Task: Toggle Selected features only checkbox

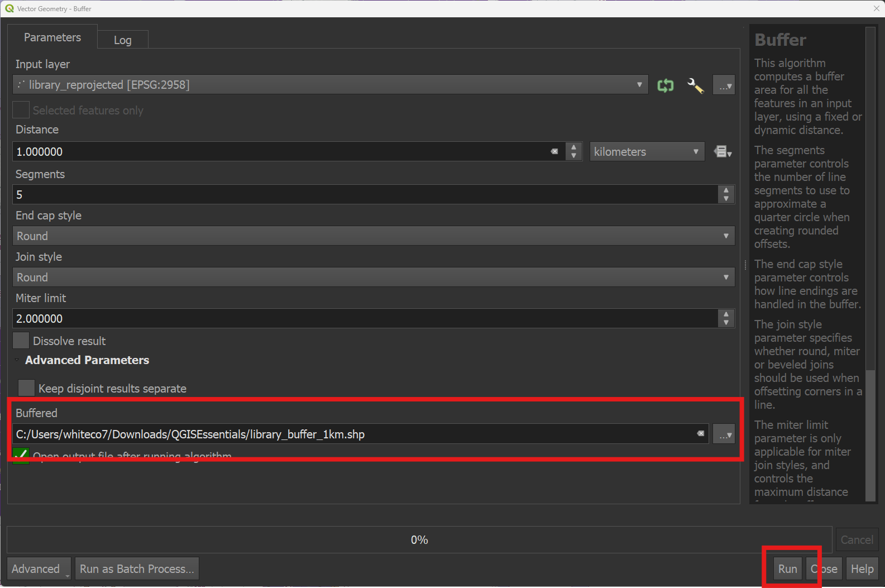Action: click(x=21, y=110)
